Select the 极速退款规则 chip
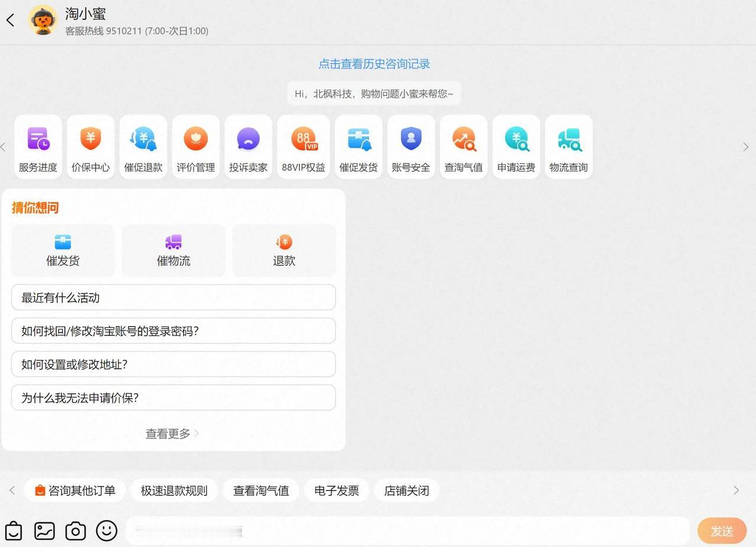 [174, 490]
